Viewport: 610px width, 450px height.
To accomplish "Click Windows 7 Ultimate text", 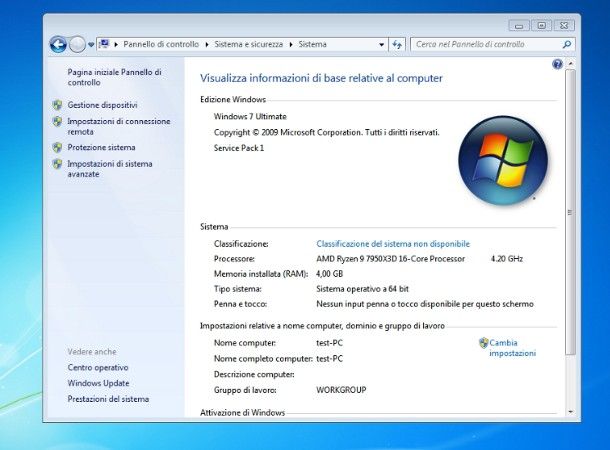I will pyautogui.click(x=250, y=117).
